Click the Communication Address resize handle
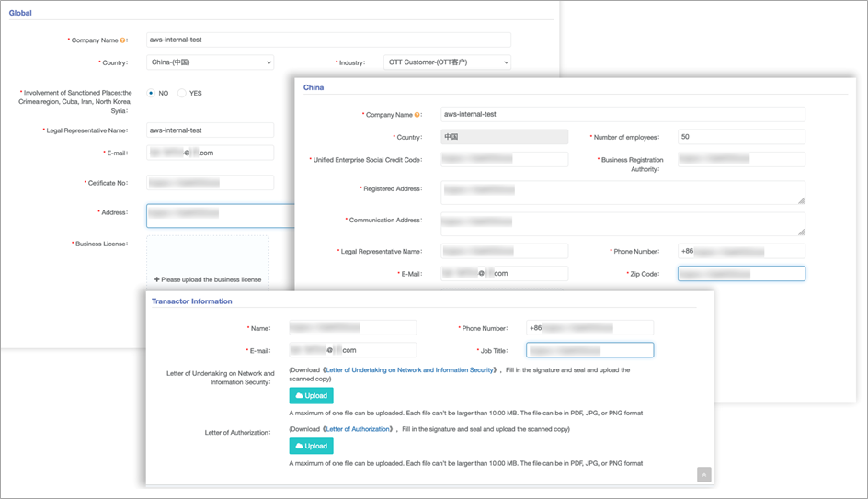 click(801, 232)
